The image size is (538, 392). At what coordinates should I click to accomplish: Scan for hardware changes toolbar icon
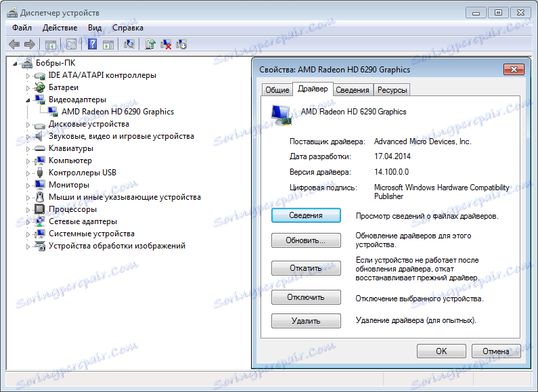point(129,44)
